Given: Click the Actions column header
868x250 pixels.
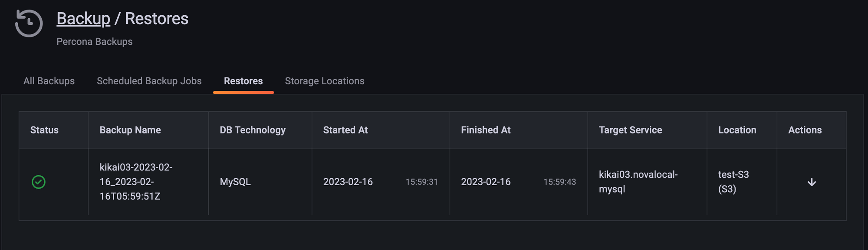Looking at the screenshot, I should coord(805,130).
